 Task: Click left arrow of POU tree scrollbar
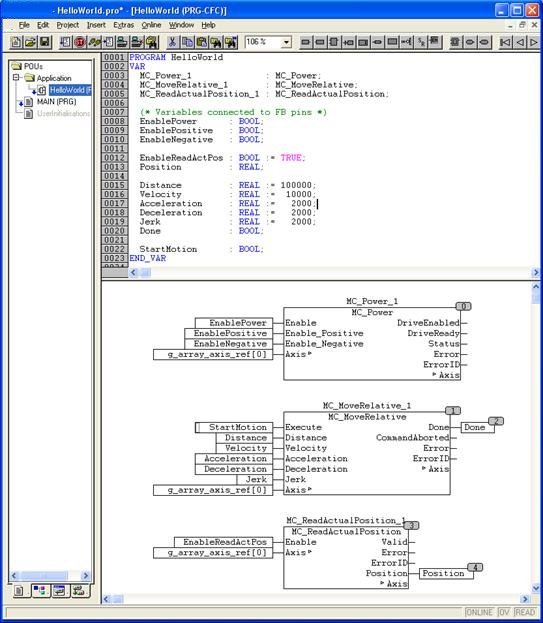click(x=14, y=576)
